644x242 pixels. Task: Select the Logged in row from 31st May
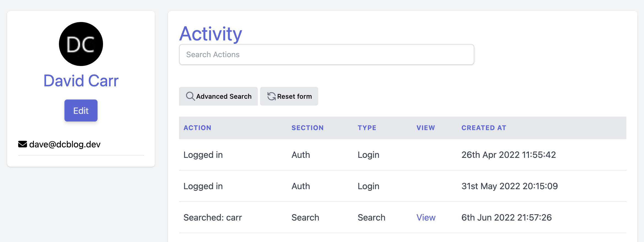click(402, 186)
